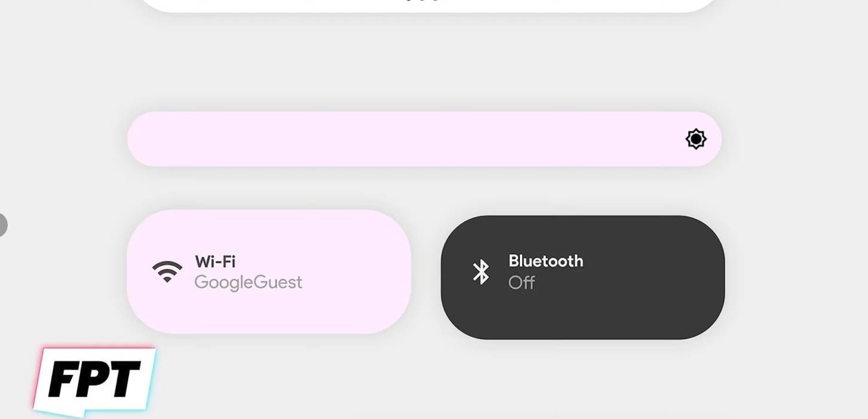Click the letter T in the FPT logo
The width and height of the screenshot is (868, 419).
(124, 379)
